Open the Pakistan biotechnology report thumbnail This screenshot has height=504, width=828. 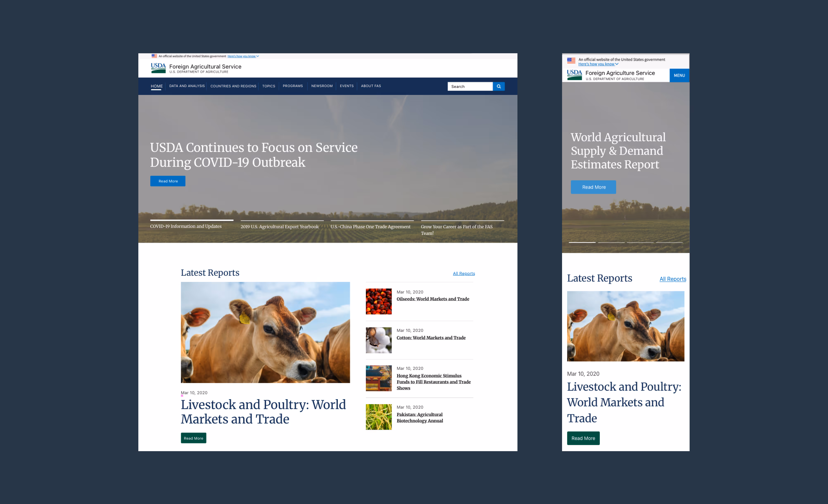pyautogui.click(x=379, y=417)
